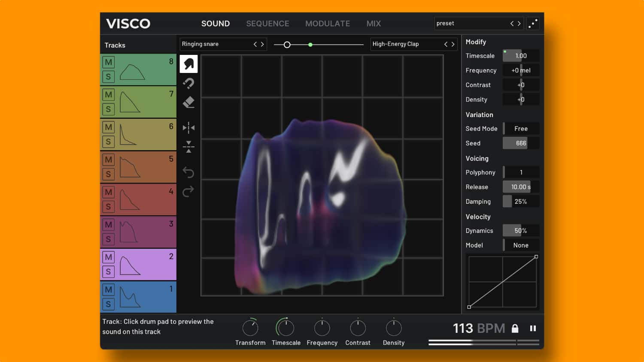Click the Seed Mode Free value
644x362 pixels.
(521, 129)
